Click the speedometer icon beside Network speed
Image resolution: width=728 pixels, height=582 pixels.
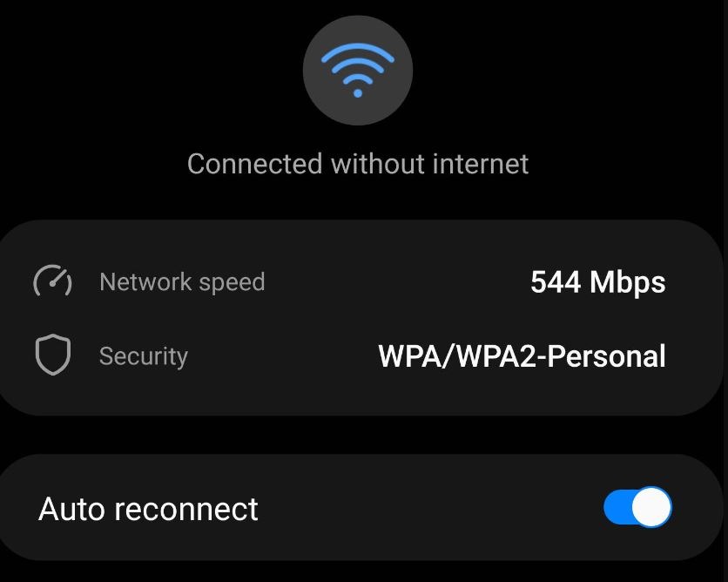(x=52, y=281)
